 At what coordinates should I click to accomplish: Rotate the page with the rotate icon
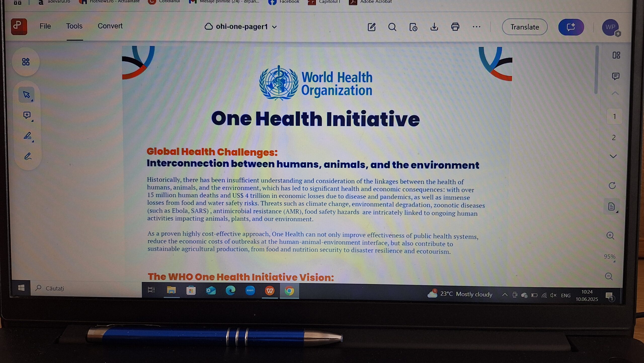(x=612, y=186)
